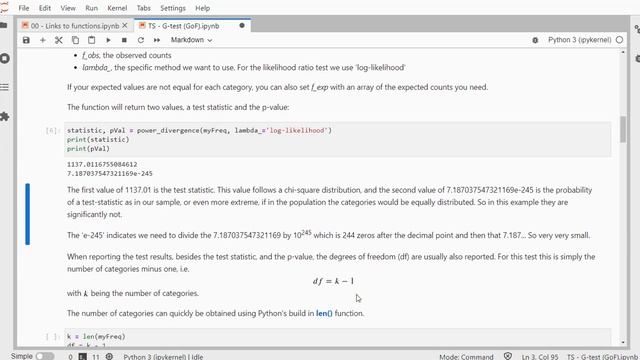
Task: Restart the kernel with the circular arrow
Action: click(x=141, y=40)
